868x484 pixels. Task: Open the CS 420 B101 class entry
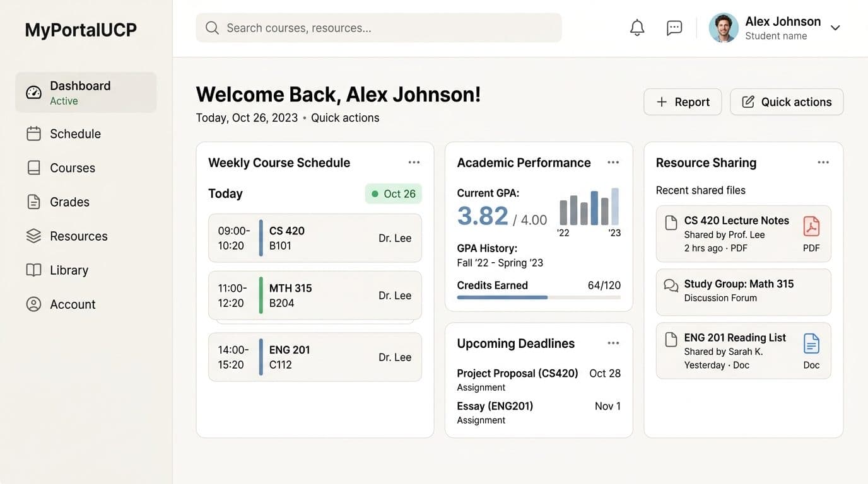click(315, 238)
